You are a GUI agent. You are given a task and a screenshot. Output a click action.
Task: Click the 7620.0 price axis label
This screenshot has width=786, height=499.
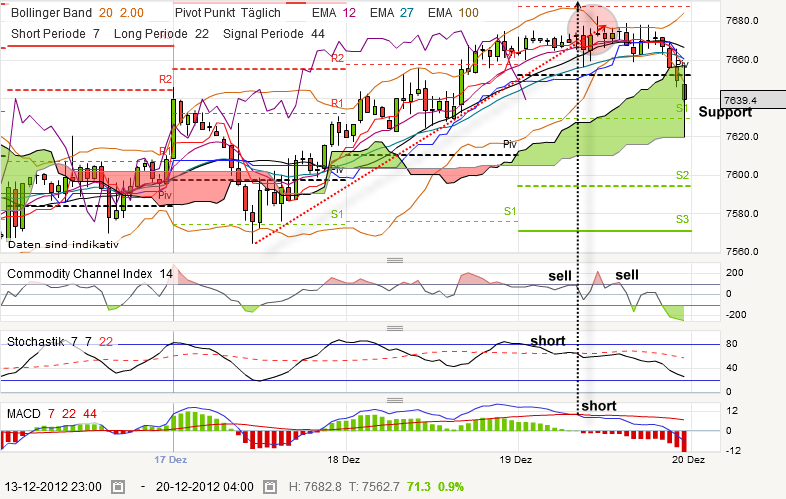pos(742,136)
